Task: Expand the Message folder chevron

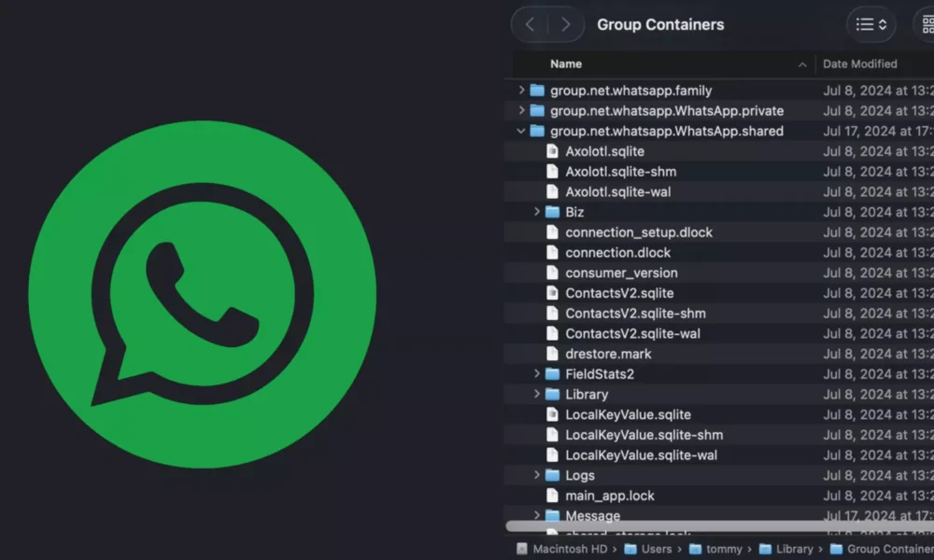Action: click(x=537, y=515)
